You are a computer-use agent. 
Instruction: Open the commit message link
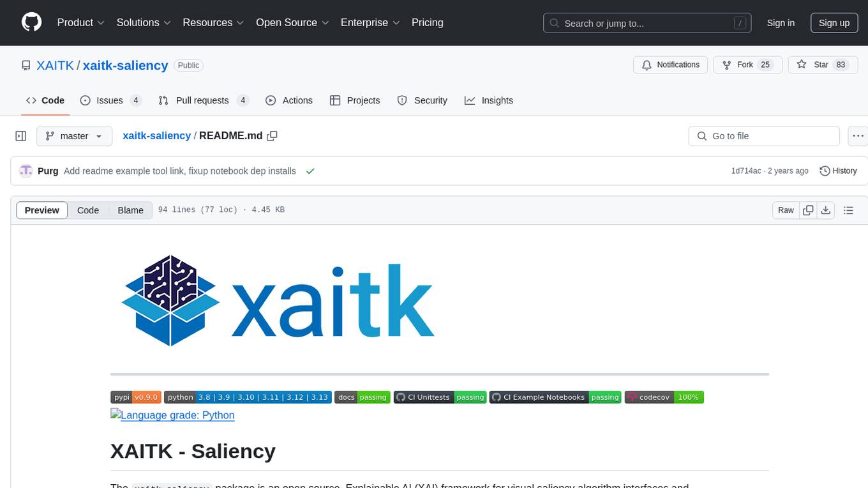[180, 171]
